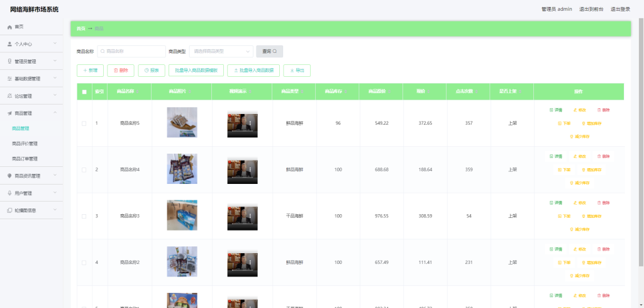Click the 商品管理 paper-plane icon
Viewport: 644px width, 308px height.
pyautogui.click(x=10, y=113)
